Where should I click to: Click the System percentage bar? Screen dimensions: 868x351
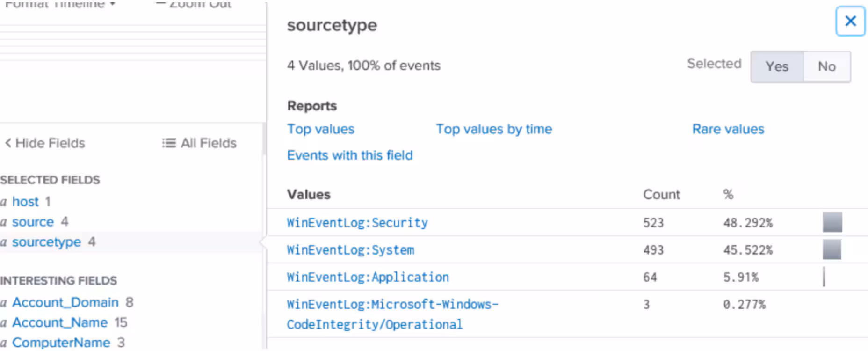point(832,249)
